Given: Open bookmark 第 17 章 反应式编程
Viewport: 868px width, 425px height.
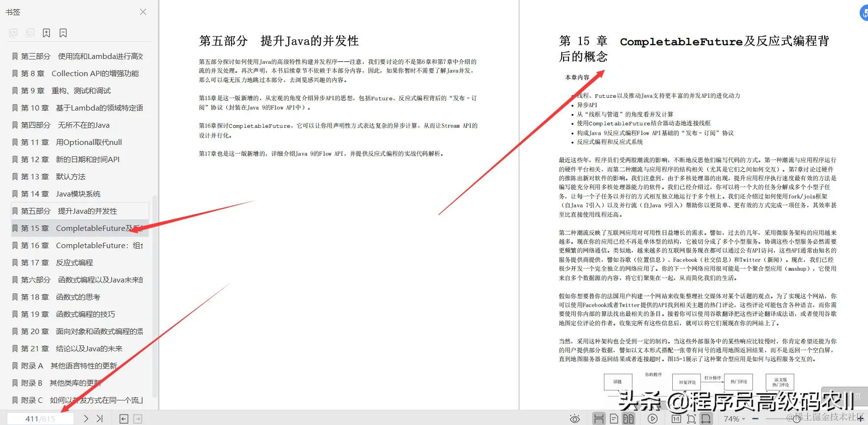Looking at the screenshot, I should tap(80, 262).
